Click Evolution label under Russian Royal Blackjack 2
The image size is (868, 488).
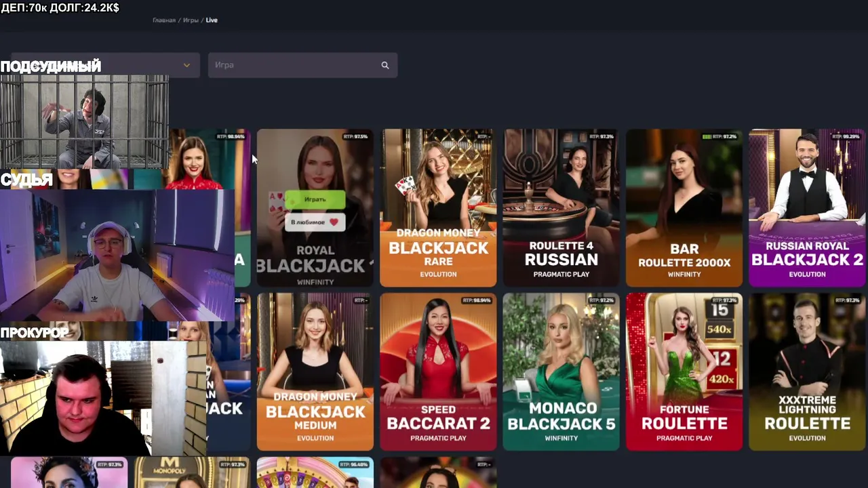pos(807,274)
